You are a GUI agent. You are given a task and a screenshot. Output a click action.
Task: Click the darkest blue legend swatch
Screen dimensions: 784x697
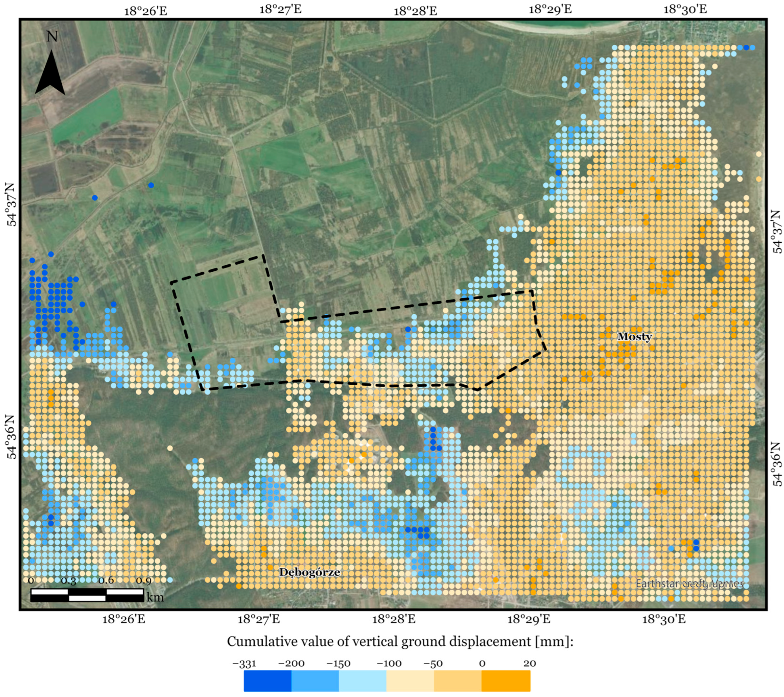pyautogui.click(x=267, y=681)
